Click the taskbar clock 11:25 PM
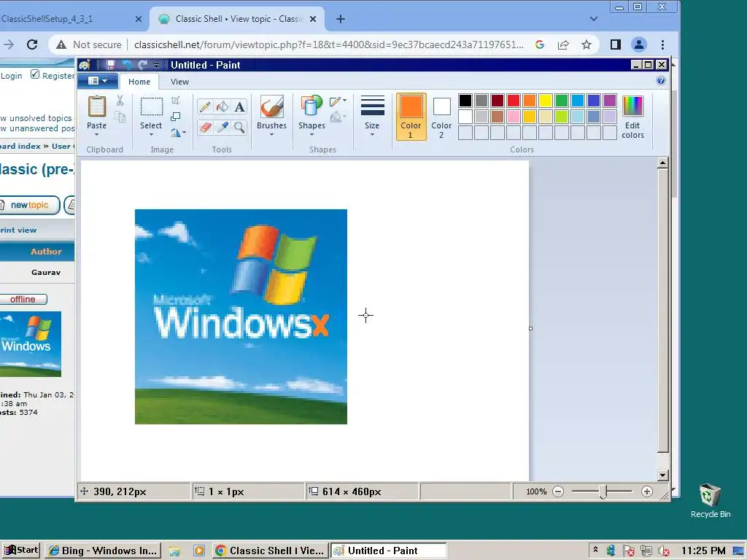This screenshot has width=747, height=560. tap(703, 551)
